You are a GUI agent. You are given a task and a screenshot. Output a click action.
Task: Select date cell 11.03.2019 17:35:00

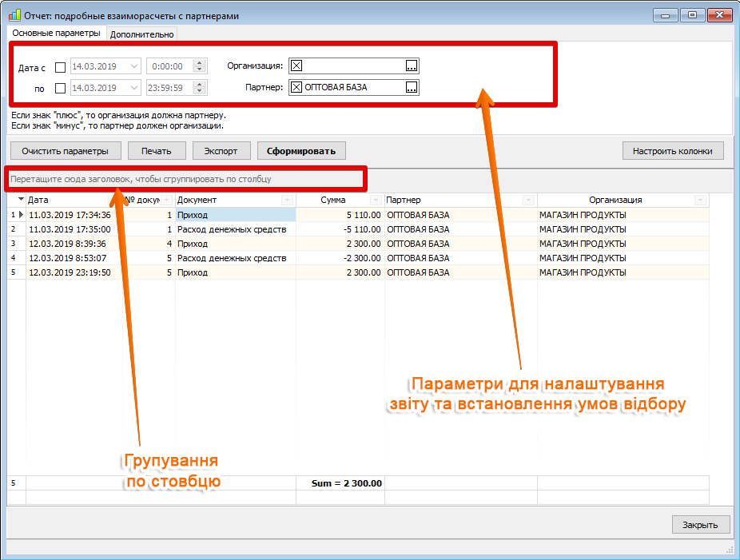(x=74, y=229)
